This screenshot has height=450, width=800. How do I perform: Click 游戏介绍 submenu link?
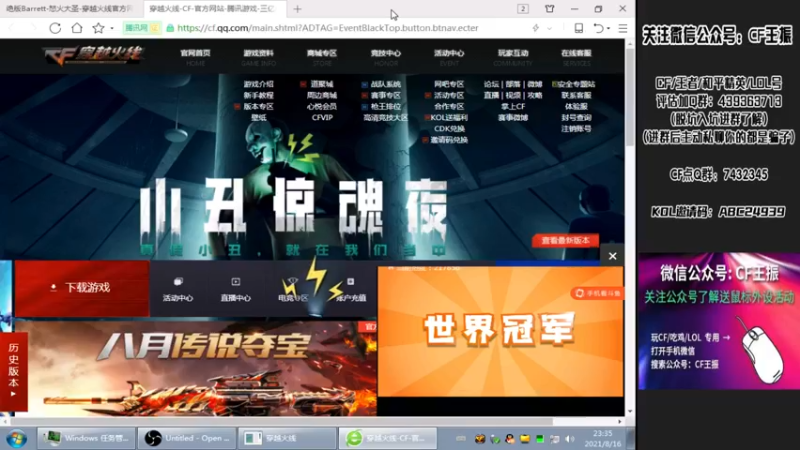(259, 84)
